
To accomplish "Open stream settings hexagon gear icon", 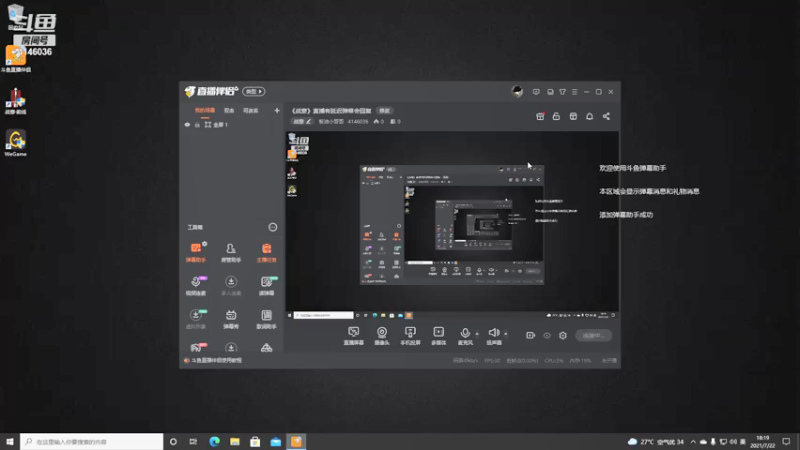I will [x=563, y=335].
